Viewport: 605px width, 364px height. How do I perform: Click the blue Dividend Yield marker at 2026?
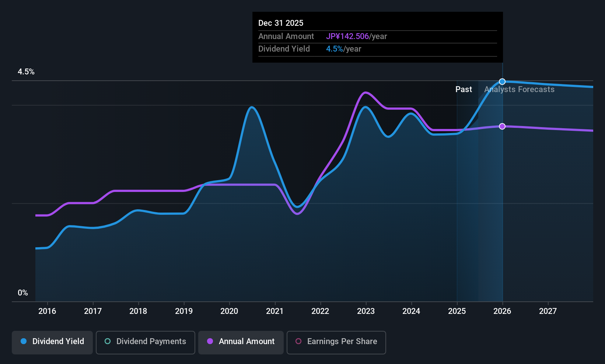coord(502,81)
